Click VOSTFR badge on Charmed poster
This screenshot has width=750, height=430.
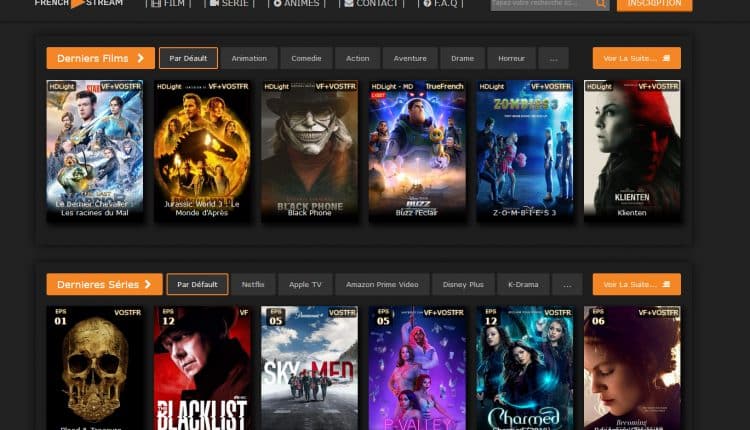[x=557, y=312]
